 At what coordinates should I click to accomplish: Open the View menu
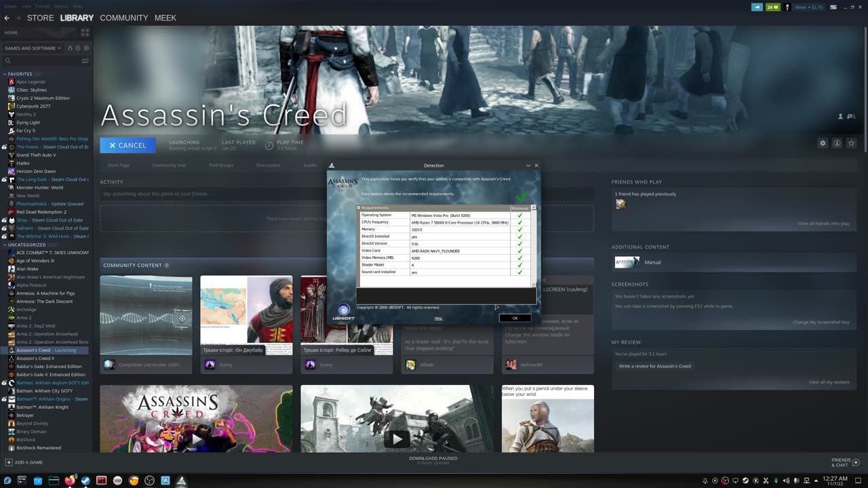(26, 6)
